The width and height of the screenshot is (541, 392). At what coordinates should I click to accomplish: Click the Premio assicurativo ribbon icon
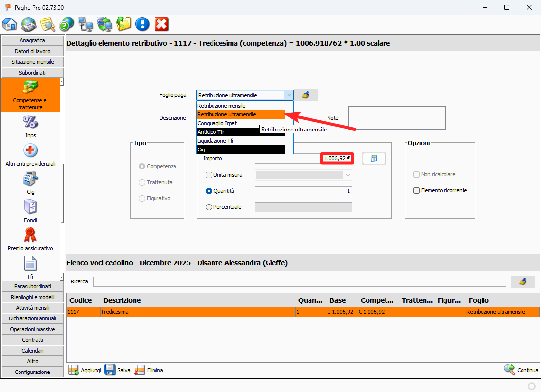31,235
